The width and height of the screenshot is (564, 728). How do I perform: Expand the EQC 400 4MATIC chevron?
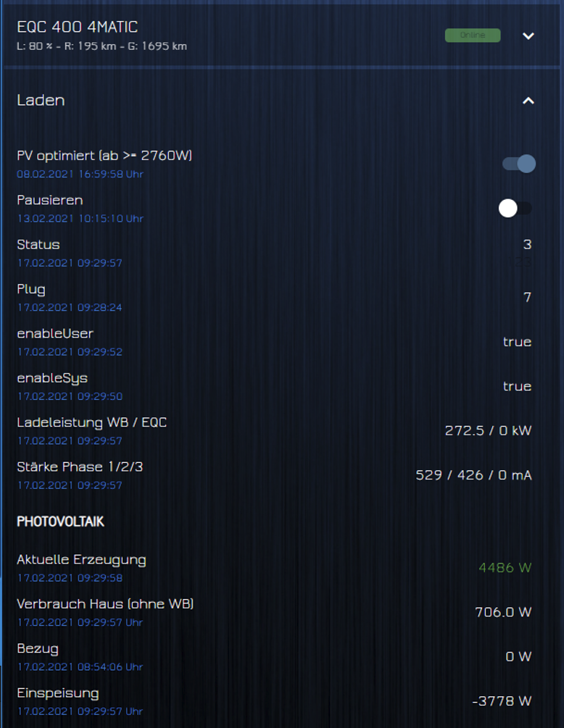528,35
